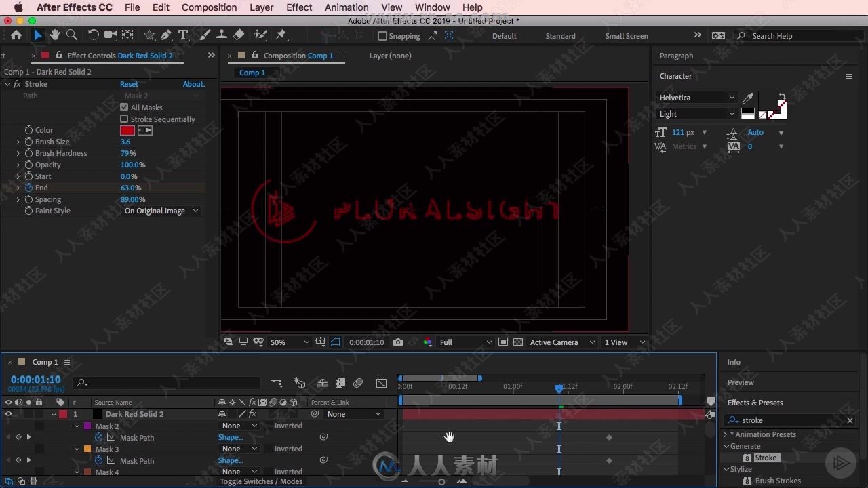868x488 pixels.
Task: Toggle the All Masks checkbox
Action: (124, 107)
